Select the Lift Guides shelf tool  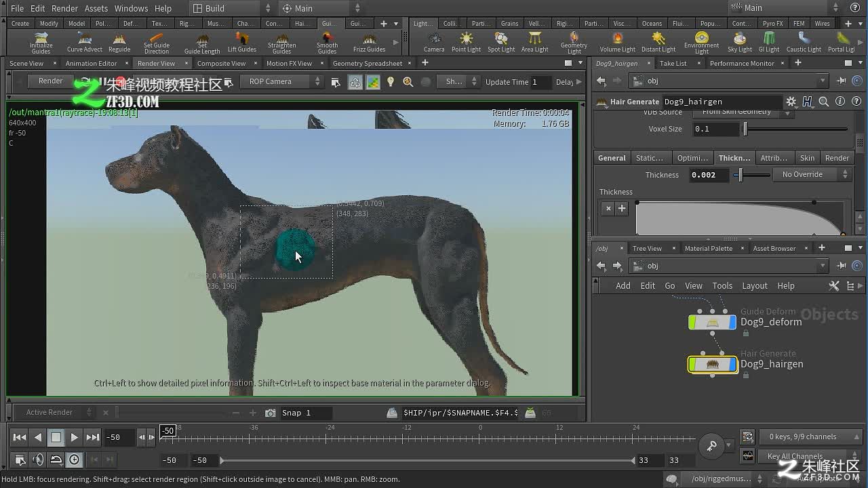(x=242, y=43)
